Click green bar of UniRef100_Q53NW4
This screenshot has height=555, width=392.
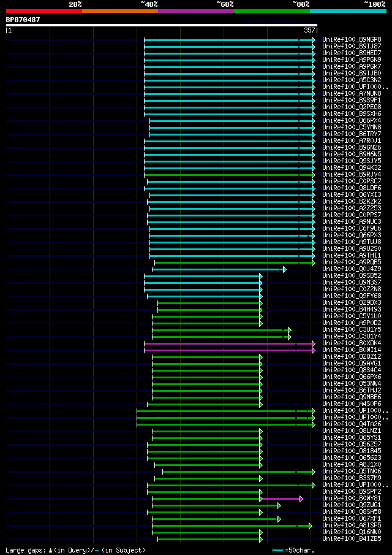pyautogui.click(x=206, y=385)
